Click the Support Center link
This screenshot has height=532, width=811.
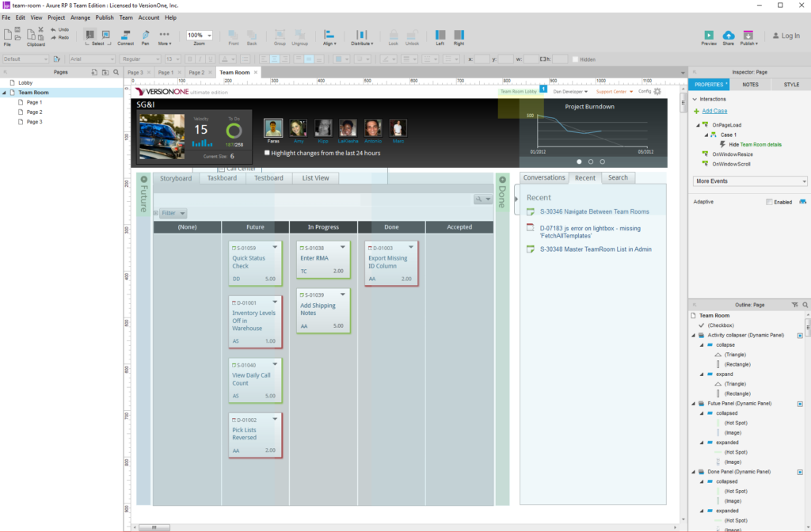611,92
